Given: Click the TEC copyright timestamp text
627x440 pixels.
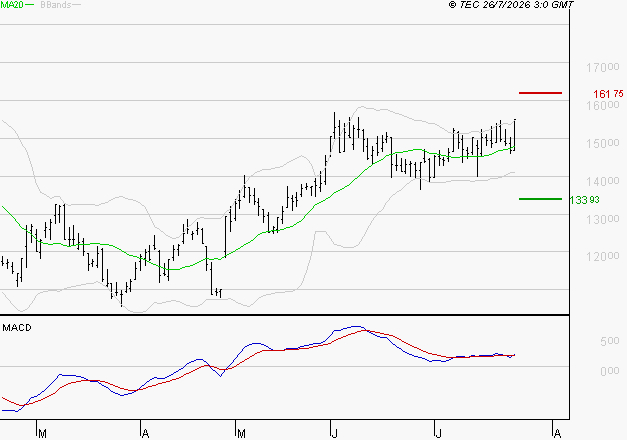Looking at the screenshot, I should coord(511,5).
